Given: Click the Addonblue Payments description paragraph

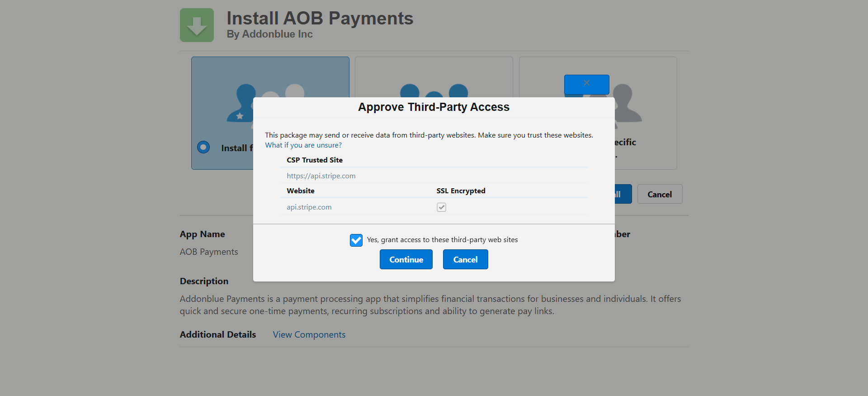Looking at the screenshot, I should coord(430,305).
